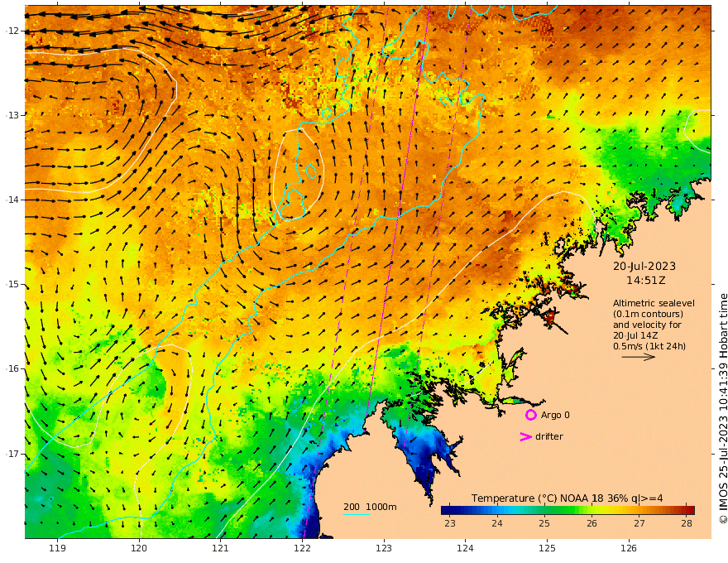Click the magenta drifter arrow symbol
The height and width of the screenshot is (563, 728).
pyautogui.click(x=525, y=436)
